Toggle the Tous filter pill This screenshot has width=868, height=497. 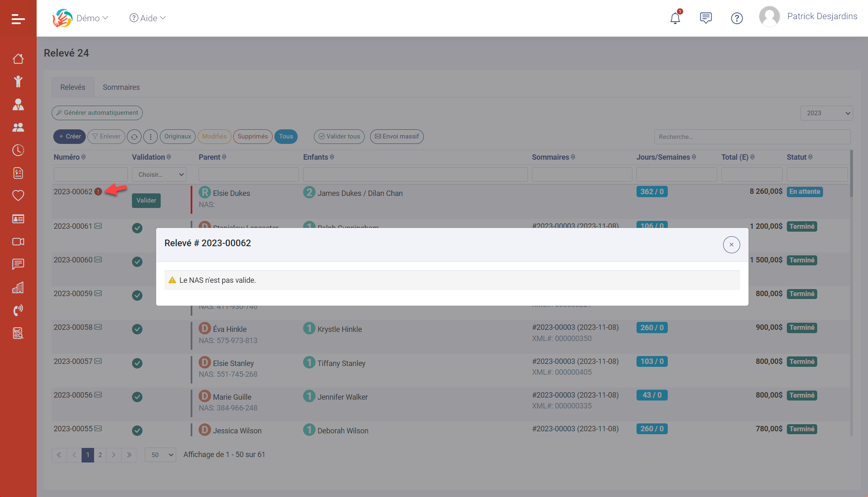tap(286, 136)
